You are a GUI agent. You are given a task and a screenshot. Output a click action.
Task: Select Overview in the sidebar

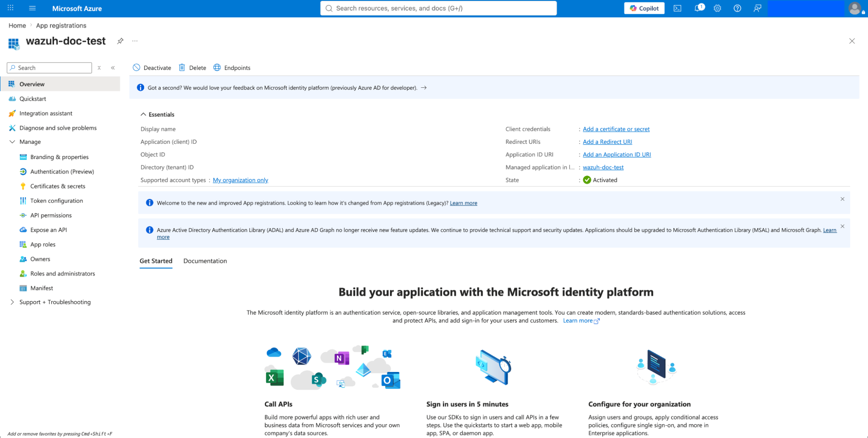pyautogui.click(x=60, y=84)
